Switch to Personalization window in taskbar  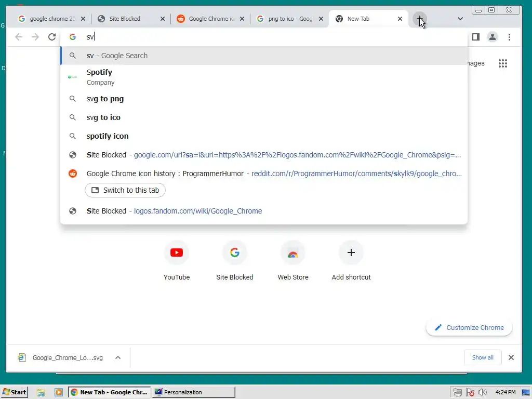tap(193, 392)
